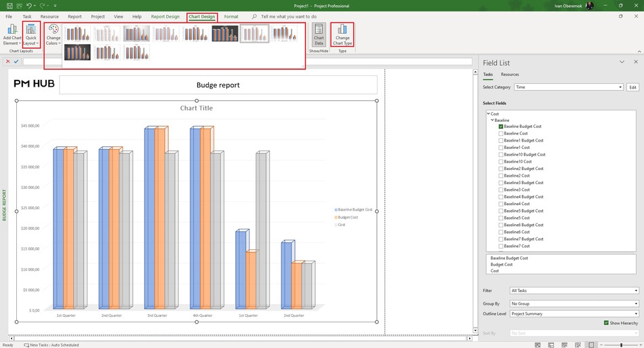Open the Select Category dropdown
644x348 pixels.
tap(569, 87)
